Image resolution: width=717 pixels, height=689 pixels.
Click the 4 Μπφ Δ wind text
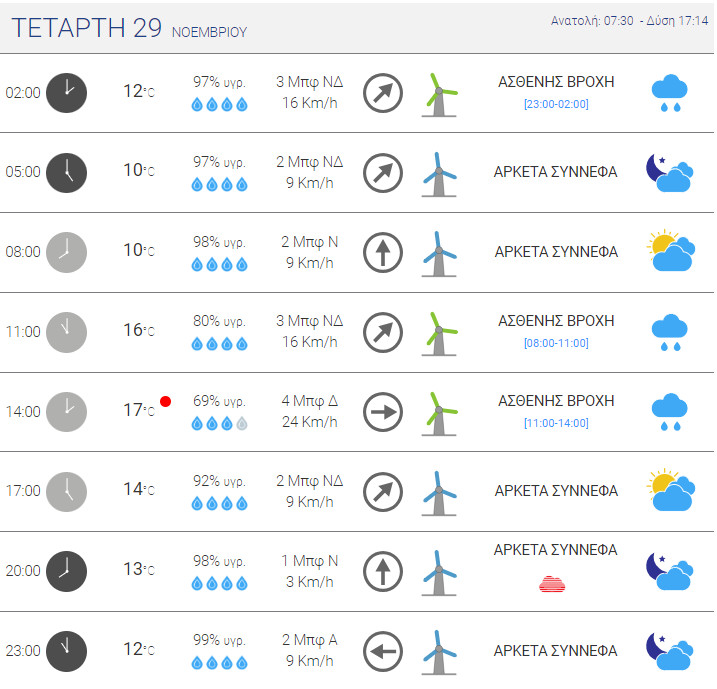point(309,400)
